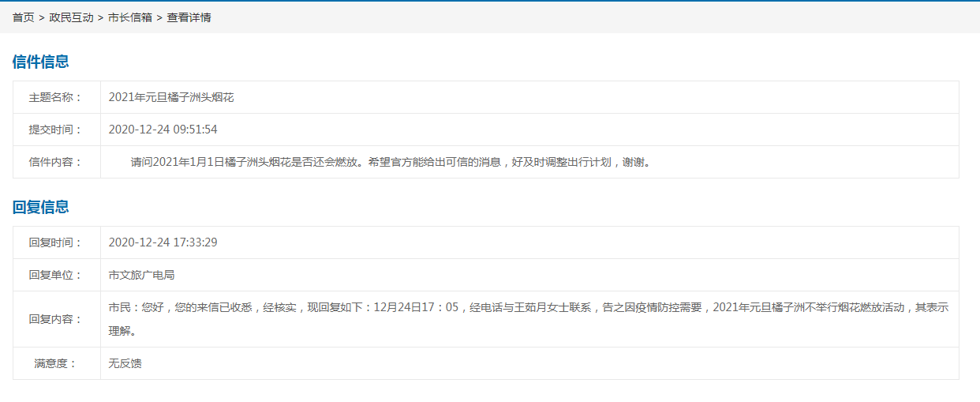Click the 信件信息 section heading
The width and height of the screenshot is (980, 402).
(40, 62)
